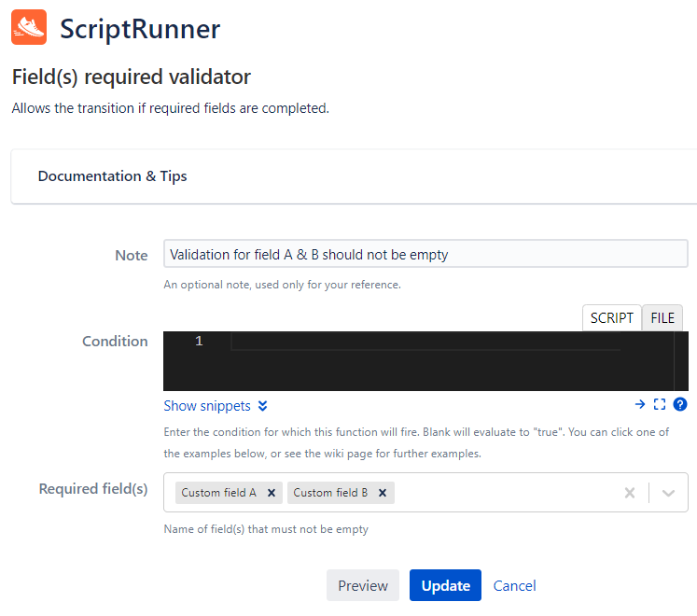Click the 'Allows the transition' description text
The width and height of the screenshot is (697, 616).
[170, 108]
